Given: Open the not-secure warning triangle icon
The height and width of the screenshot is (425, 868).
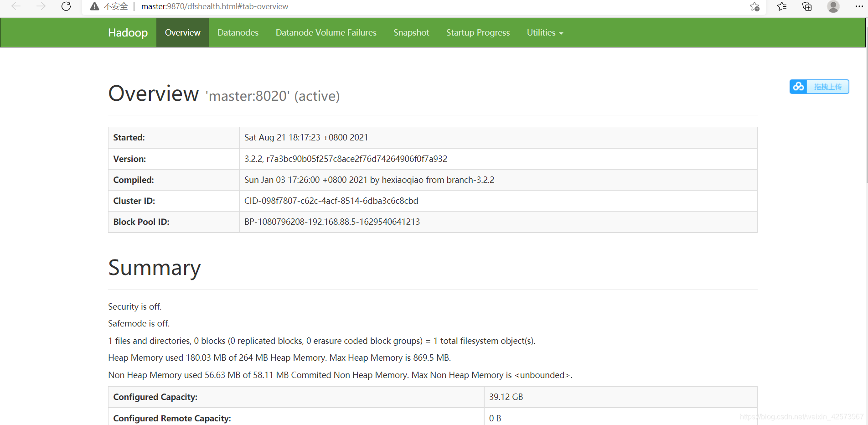Looking at the screenshot, I should click(x=94, y=6).
